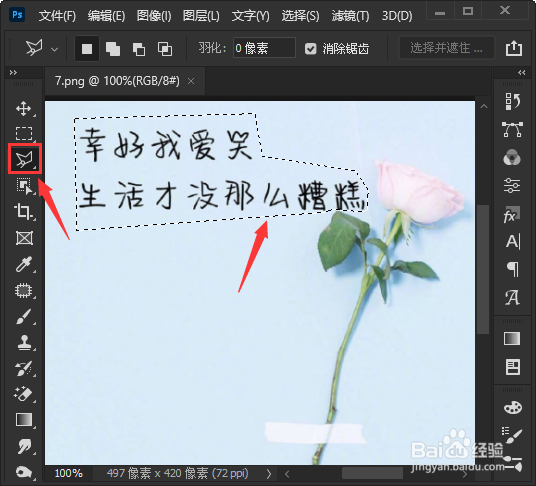Open the Styles fx panel icon
The width and height of the screenshot is (536, 486).
[x=511, y=214]
